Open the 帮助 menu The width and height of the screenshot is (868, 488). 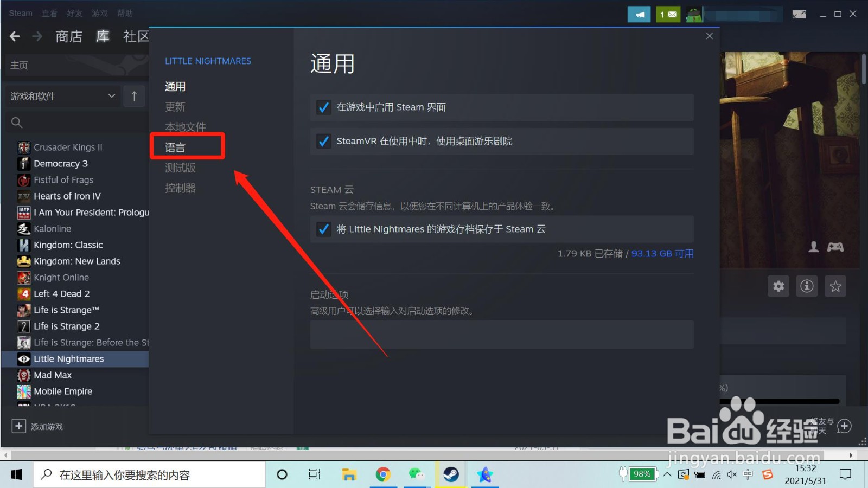(124, 13)
